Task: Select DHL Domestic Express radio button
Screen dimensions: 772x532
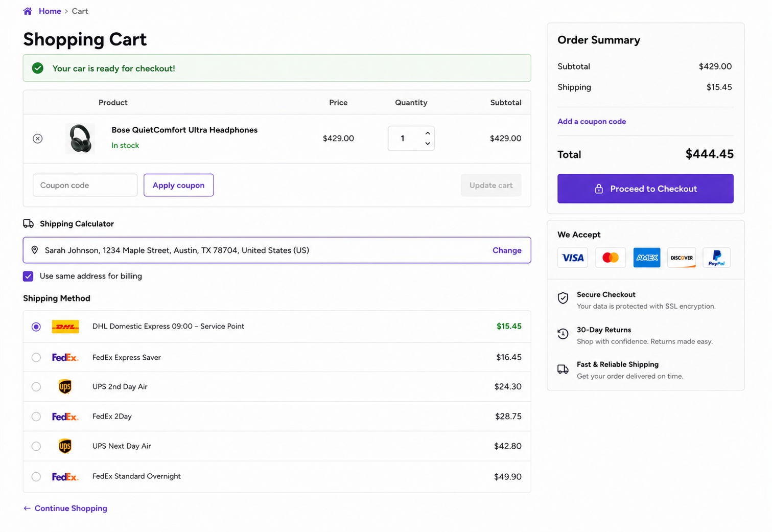Action: [36, 327]
